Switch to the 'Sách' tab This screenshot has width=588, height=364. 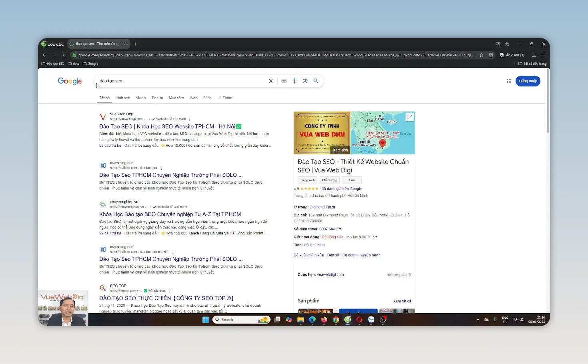coord(207,98)
